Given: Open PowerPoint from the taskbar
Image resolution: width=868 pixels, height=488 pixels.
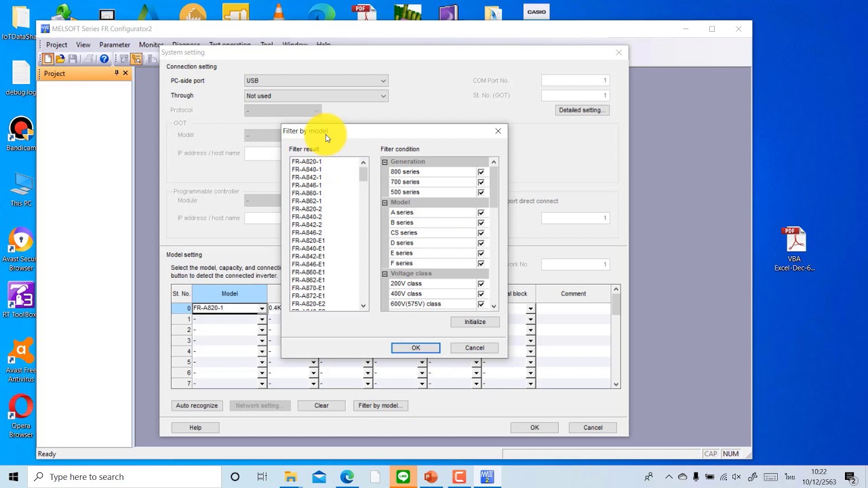Looking at the screenshot, I should pos(431,477).
